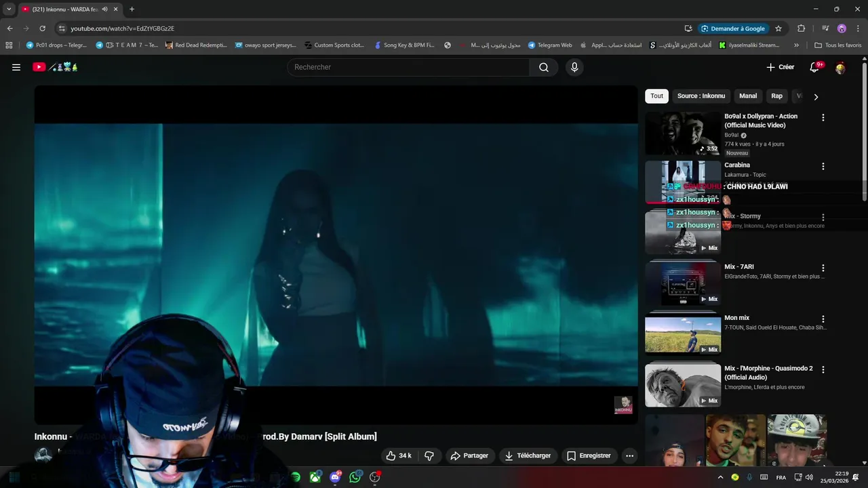Image resolution: width=868 pixels, height=488 pixels.
Task: Submit search with magnifier icon
Action: point(544,67)
